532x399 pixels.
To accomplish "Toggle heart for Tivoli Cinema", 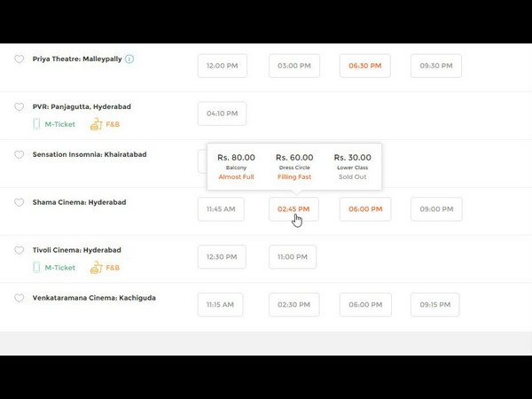I will click(19, 251).
